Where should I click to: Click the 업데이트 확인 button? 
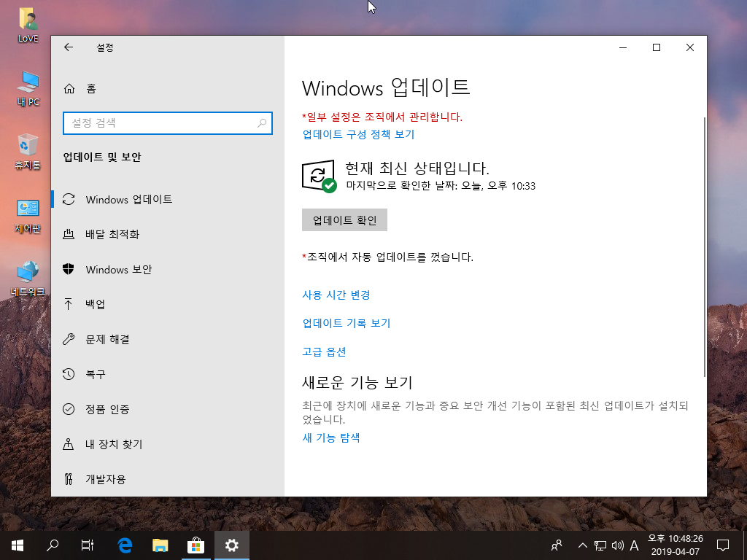tap(344, 220)
